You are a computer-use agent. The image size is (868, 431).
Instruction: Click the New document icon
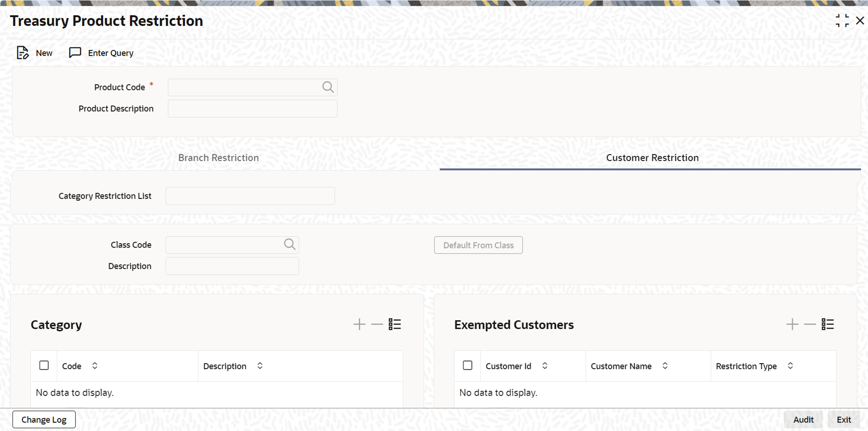click(22, 53)
